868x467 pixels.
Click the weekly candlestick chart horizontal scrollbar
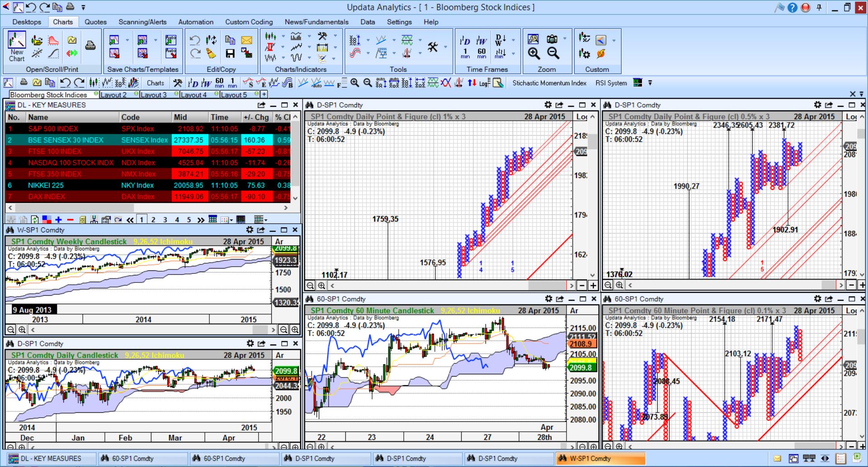[x=152, y=330]
